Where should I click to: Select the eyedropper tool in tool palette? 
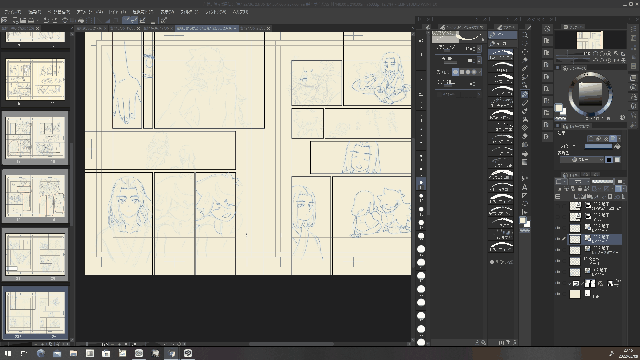(x=525, y=69)
